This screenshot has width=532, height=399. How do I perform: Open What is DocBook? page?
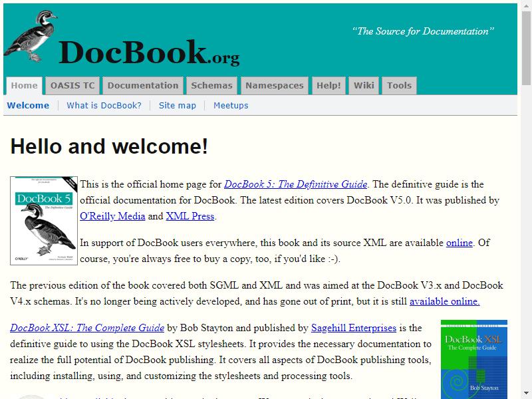(104, 106)
